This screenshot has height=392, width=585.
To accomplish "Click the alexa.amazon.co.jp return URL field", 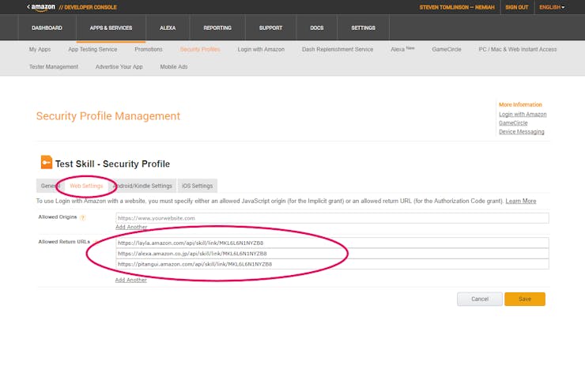I will pos(332,253).
